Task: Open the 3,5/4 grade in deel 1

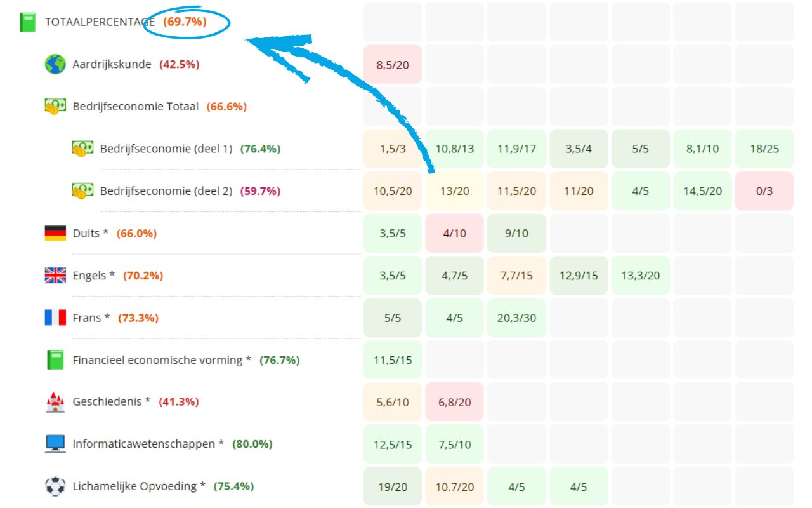Action: tap(579, 149)
